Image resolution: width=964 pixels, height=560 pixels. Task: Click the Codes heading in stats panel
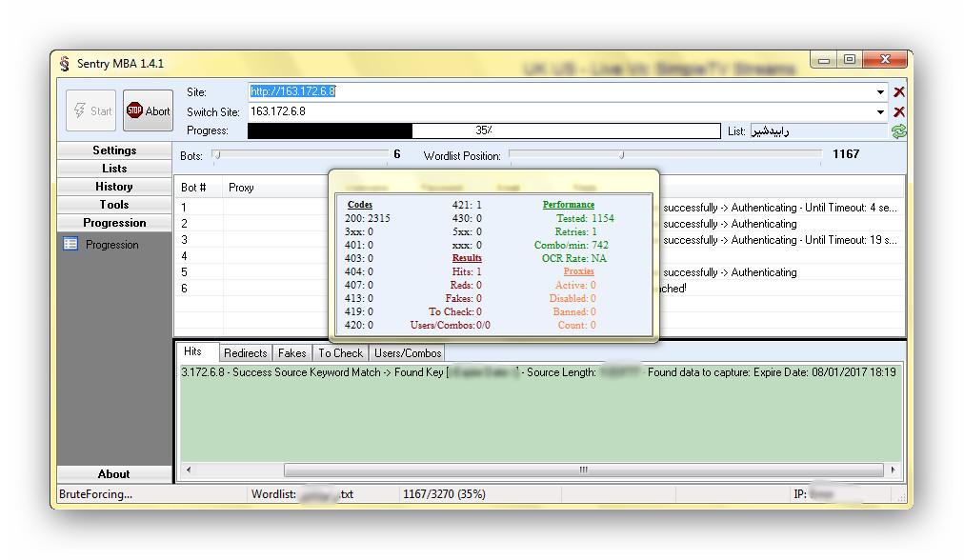[x=360, y=205]
